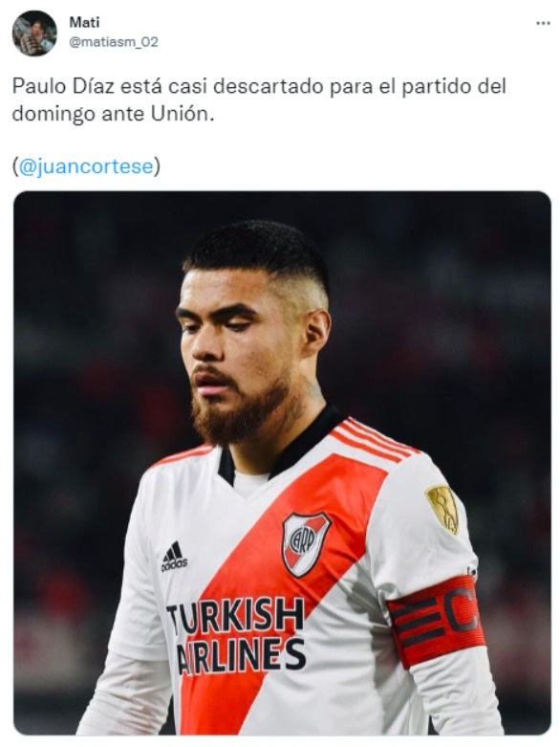Open the three-dot more options menu
This screenshot has width=560, height=747.
[543, 23]
